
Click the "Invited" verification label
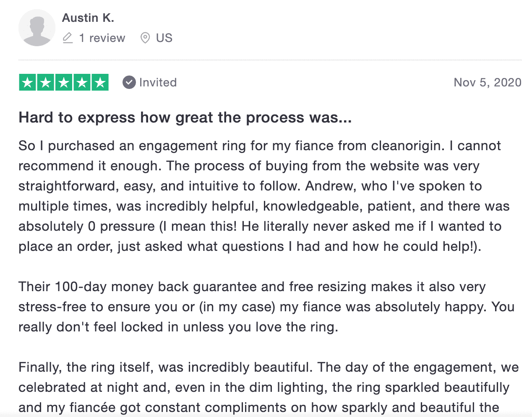tap(158, 82)
